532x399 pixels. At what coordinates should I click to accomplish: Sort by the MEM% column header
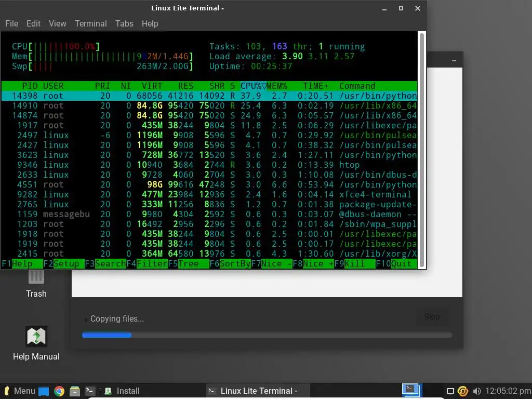(x=277, y=86)
